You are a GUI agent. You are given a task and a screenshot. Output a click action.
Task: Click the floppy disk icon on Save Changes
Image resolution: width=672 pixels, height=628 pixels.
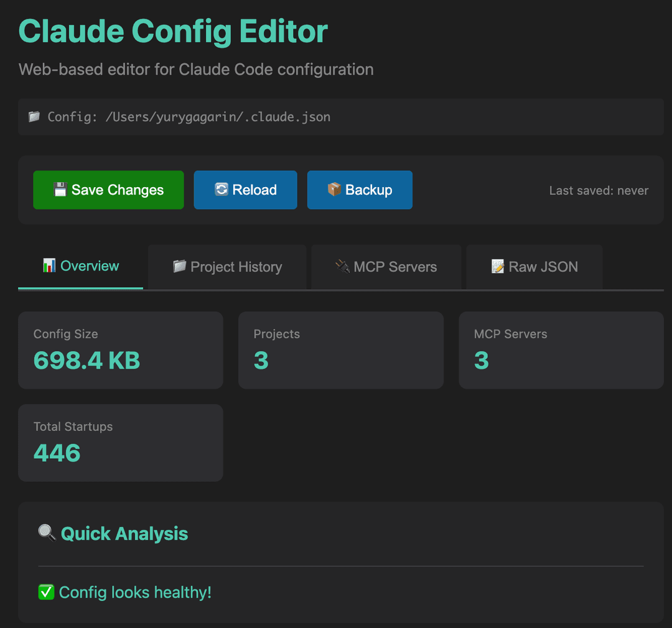point(60,189)
